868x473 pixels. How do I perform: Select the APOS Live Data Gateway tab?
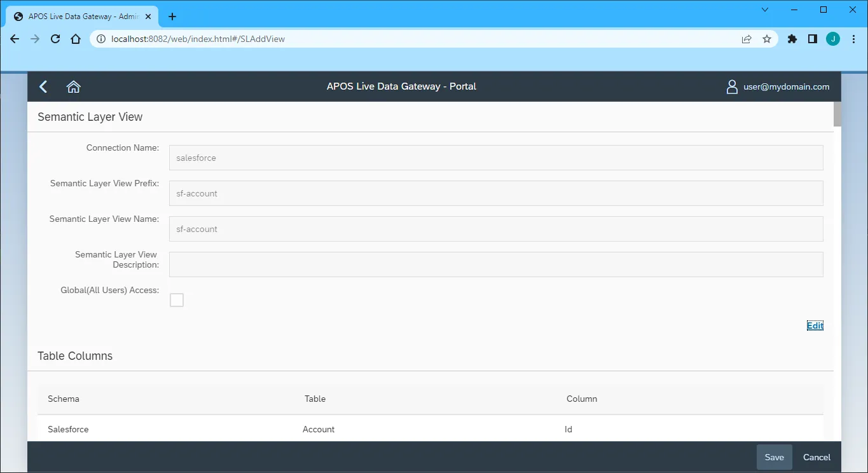[83, 17]
